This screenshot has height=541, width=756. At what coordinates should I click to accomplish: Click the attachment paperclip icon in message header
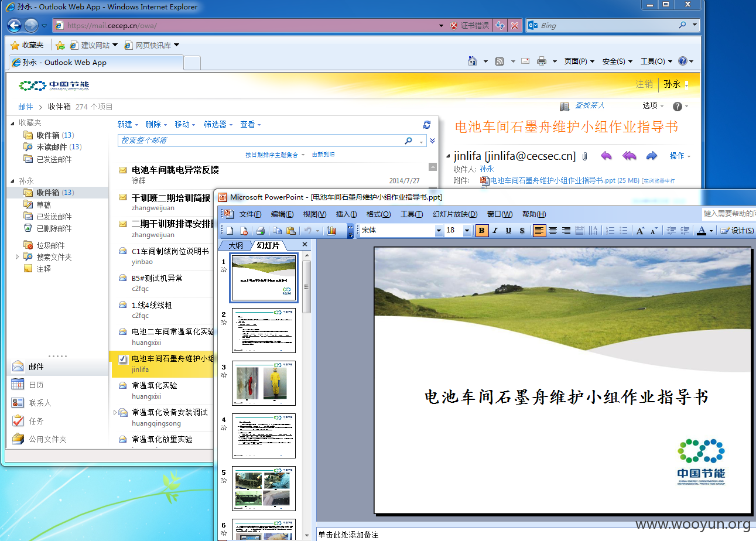pyautogui.click(x=584, y=156)
